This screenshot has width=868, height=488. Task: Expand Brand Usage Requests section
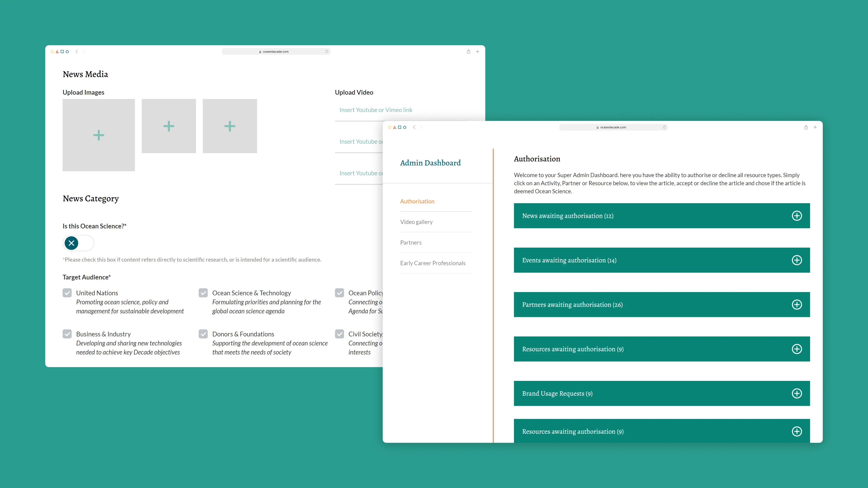coord(797,393)
